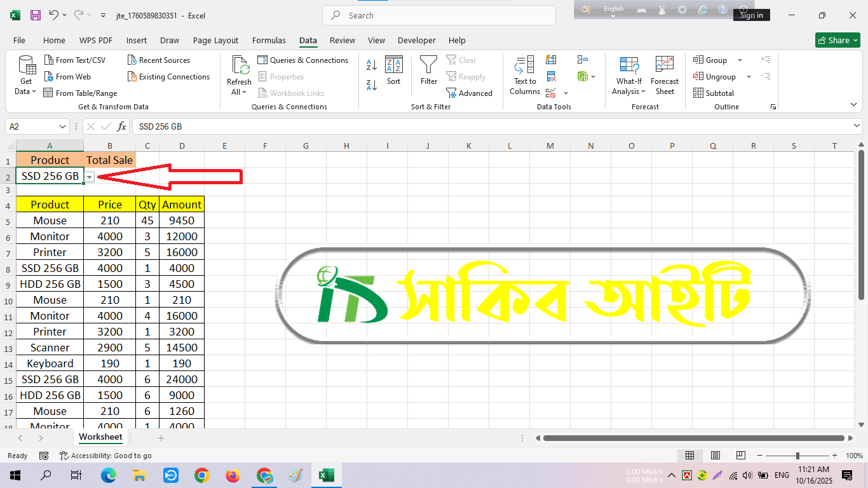Click the Sort A to Z icon
This screenshot has width=868, height=488.
pyautogui.click(x=372, y=65)
